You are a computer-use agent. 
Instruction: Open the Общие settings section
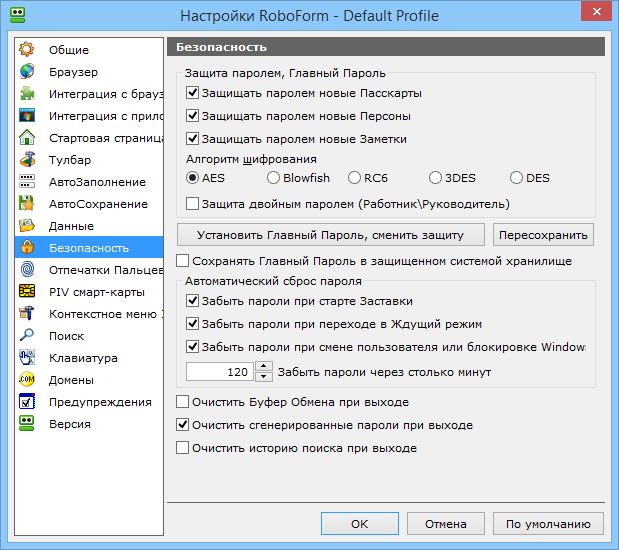click(x=89, y=50)
